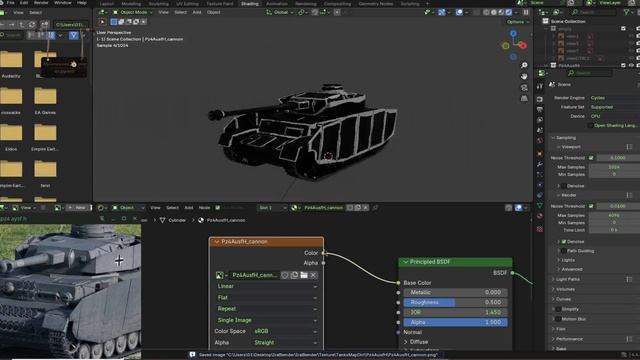
Task: Switch to the Texture Paint workspace tab
Action: (x=220, y=3)
